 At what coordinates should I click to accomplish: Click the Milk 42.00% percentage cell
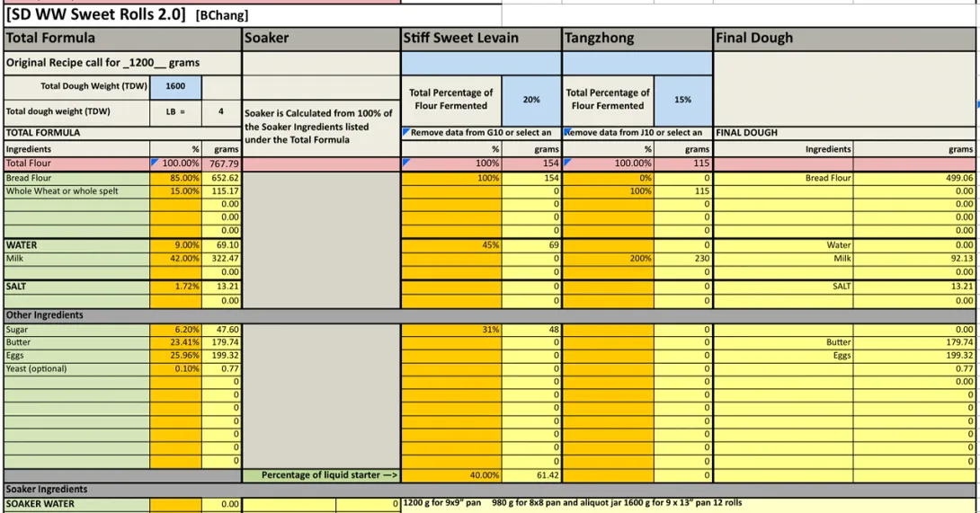coord(176,258)
